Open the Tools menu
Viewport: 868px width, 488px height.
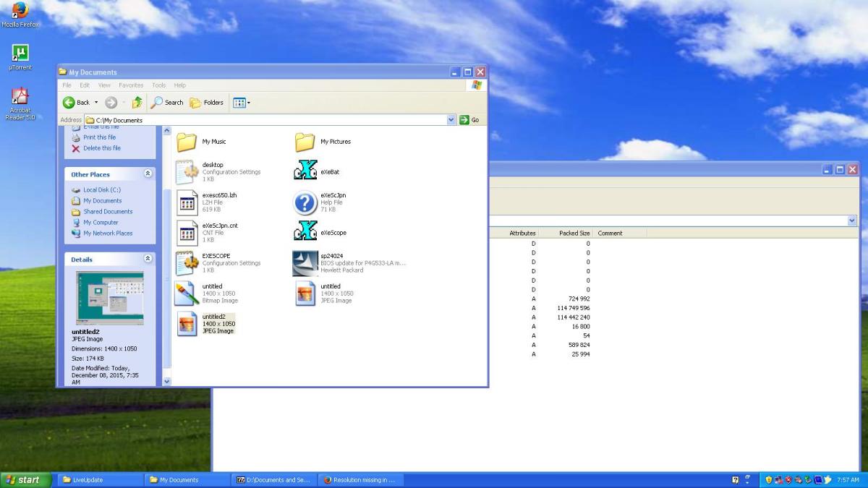(158, 85)
